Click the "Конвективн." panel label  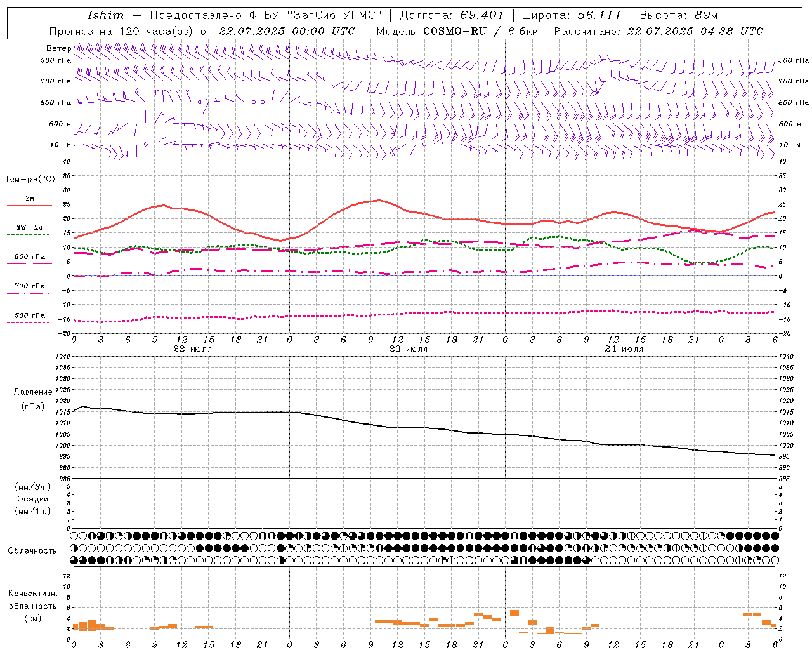coord(32,594)
